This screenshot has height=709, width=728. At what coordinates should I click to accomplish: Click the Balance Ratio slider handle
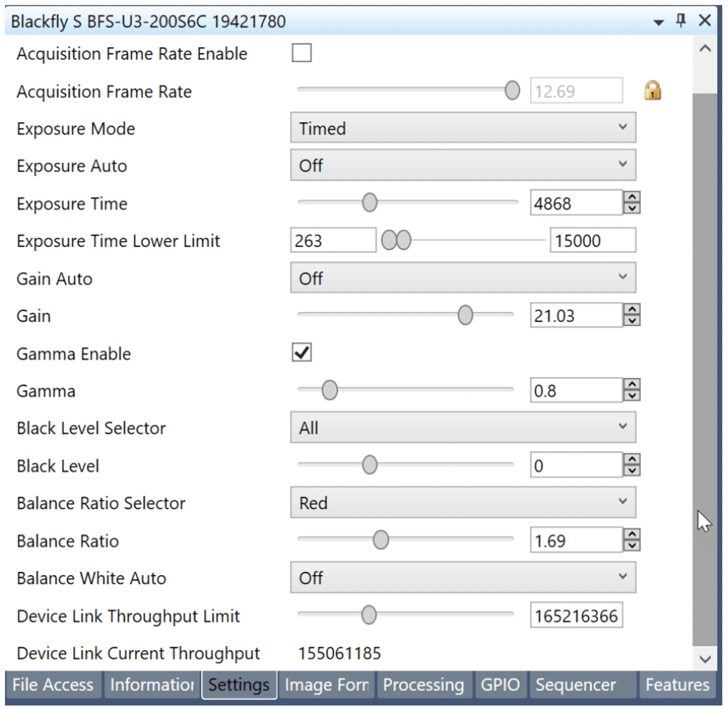pos(381,540)
